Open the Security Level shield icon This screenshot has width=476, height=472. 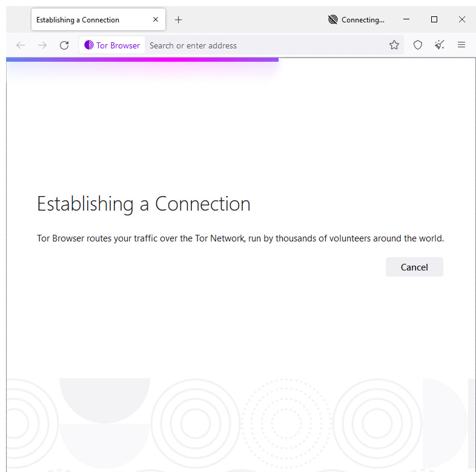[x=418, y=45]
